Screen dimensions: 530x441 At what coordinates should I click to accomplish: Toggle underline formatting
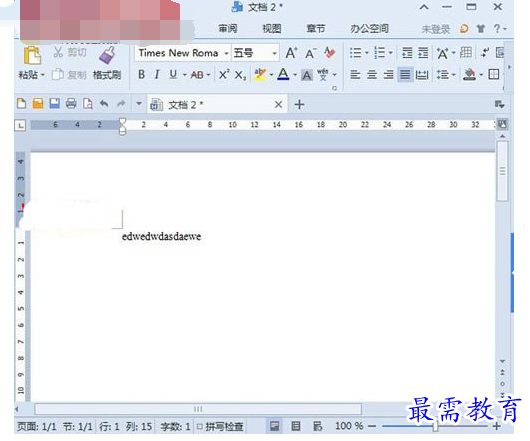pos(173,74)
